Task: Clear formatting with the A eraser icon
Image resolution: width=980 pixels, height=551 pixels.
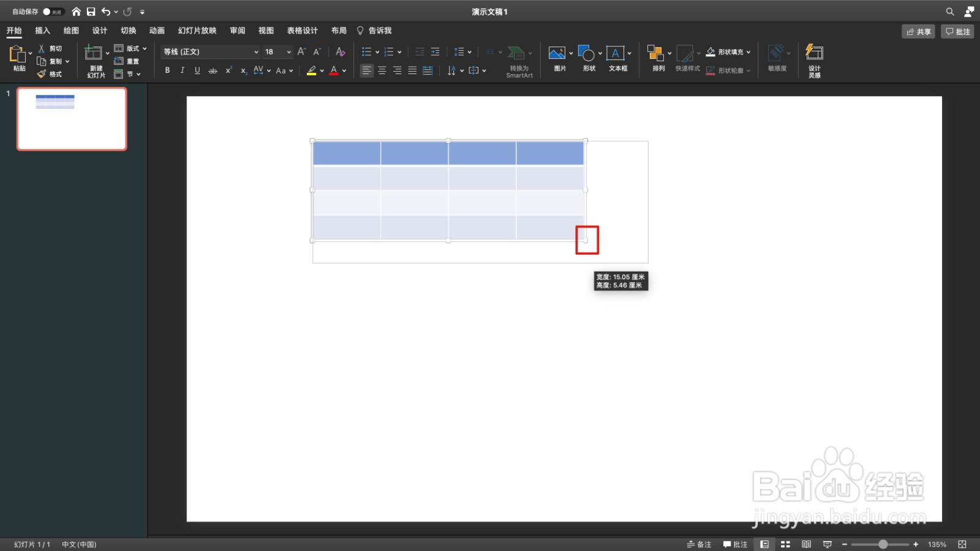Action: click(341, 52)
